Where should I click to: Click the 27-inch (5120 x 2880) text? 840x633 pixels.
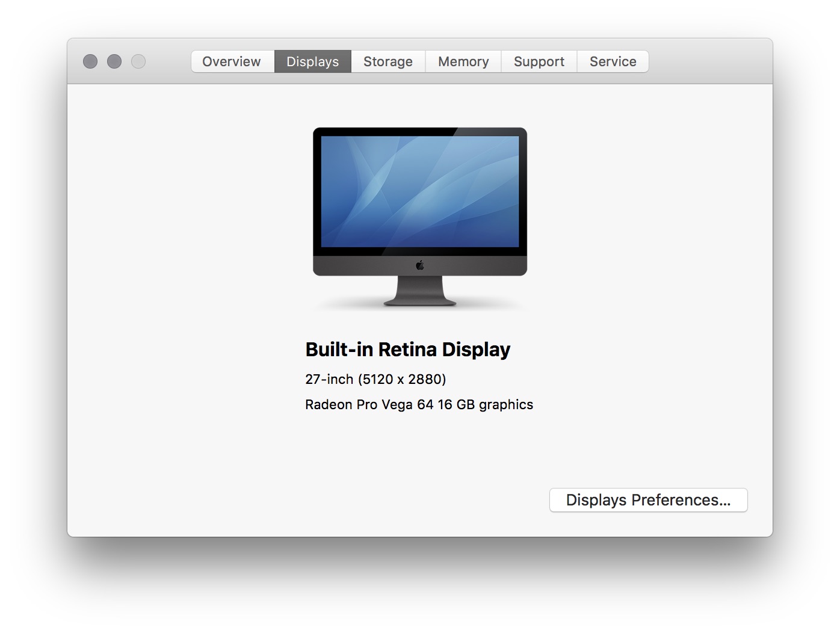[x=375, y=379]
